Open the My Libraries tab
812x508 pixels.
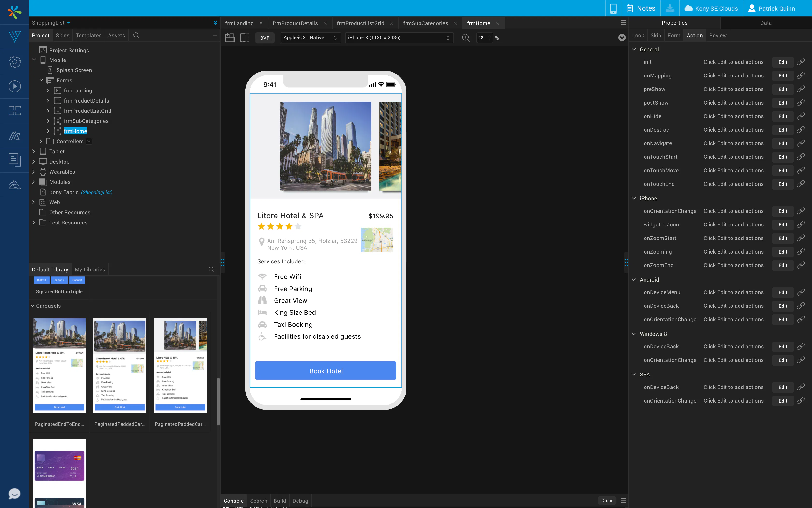pos(90,269)
